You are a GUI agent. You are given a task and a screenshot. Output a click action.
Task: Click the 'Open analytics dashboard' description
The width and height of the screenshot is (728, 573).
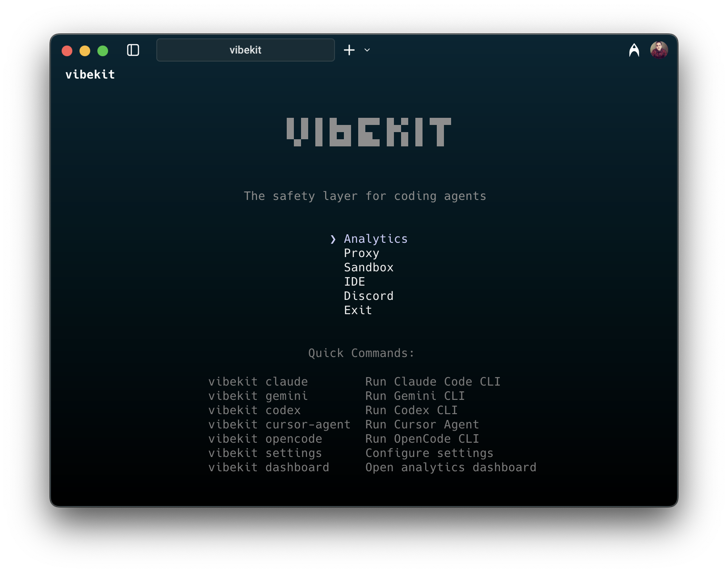(450, 468)
